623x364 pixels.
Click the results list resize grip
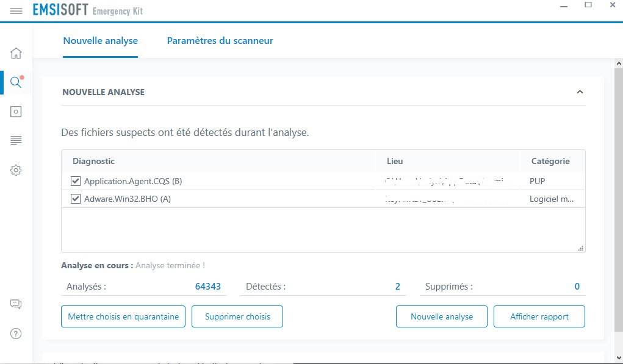(x=580, y=248)
